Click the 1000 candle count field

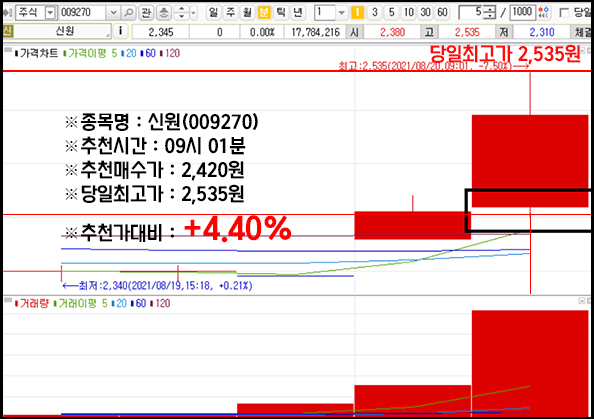coord(522,13)
